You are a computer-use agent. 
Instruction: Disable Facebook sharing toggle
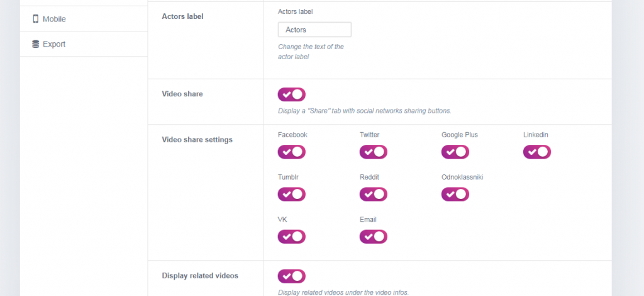pos(291,152)
